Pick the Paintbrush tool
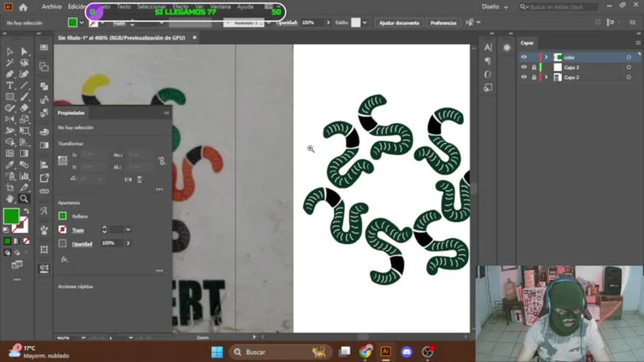Image resolution: width=644 pixels, height=362 pixels. 24,97
